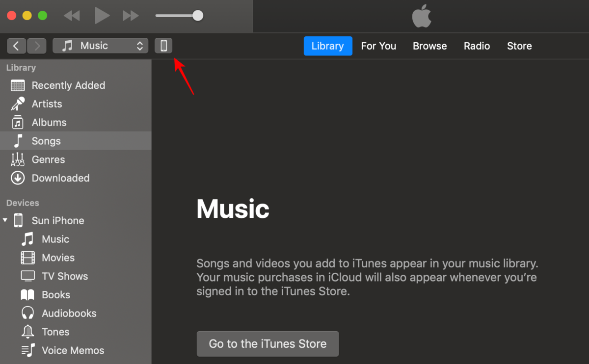Open the Voice Memos icon
The width and height of the screenshot is (589, 364).
28,350
